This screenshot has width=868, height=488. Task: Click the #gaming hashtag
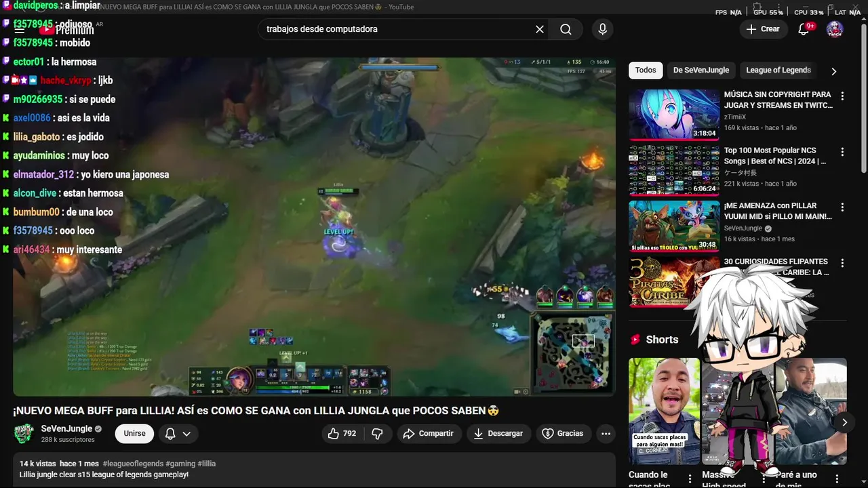pyautogui.click(x=180, y=464)
